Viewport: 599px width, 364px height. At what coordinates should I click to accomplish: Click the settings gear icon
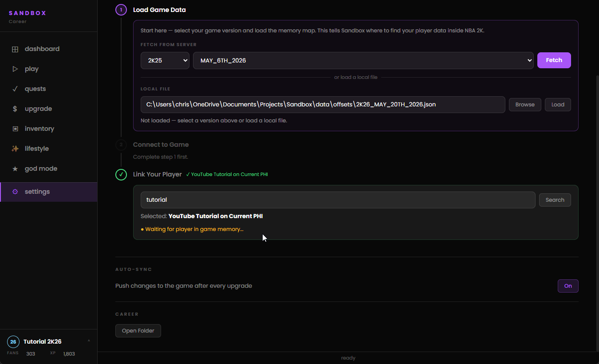click(15, 192)
